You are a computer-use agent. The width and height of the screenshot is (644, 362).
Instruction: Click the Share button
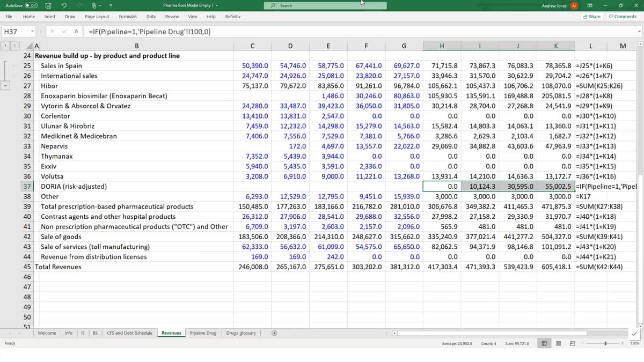(x=592, y=17)
